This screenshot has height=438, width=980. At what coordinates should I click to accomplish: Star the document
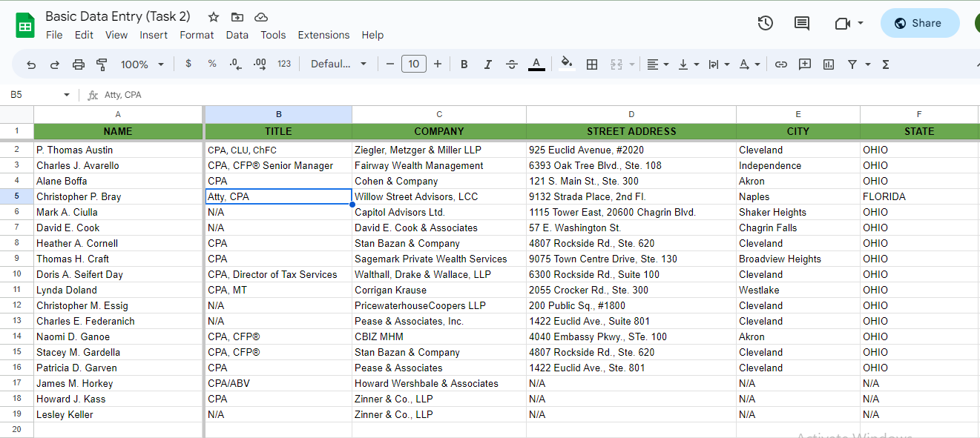[214, 16]
